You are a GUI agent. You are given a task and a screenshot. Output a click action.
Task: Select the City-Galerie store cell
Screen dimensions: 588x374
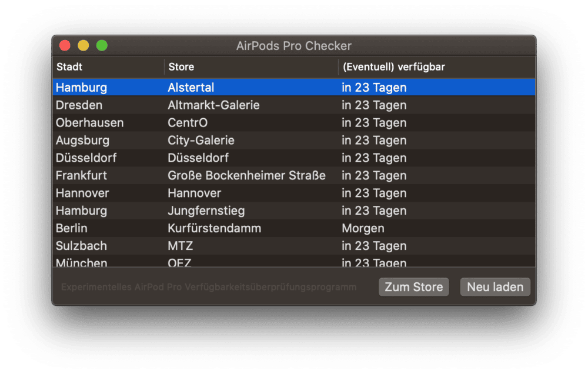point(201,141)
